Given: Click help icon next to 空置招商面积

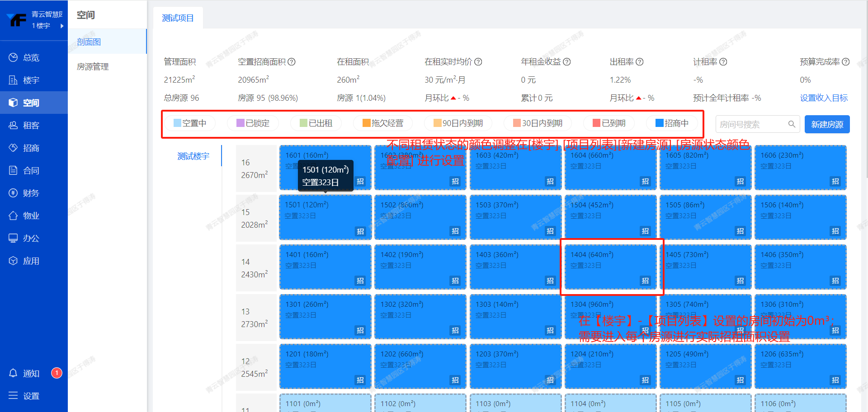Looking at the screenshot, I should pos(292,62).
